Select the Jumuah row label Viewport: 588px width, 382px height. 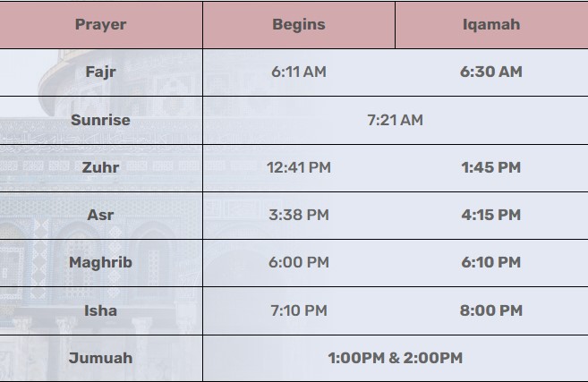(100, 358)
